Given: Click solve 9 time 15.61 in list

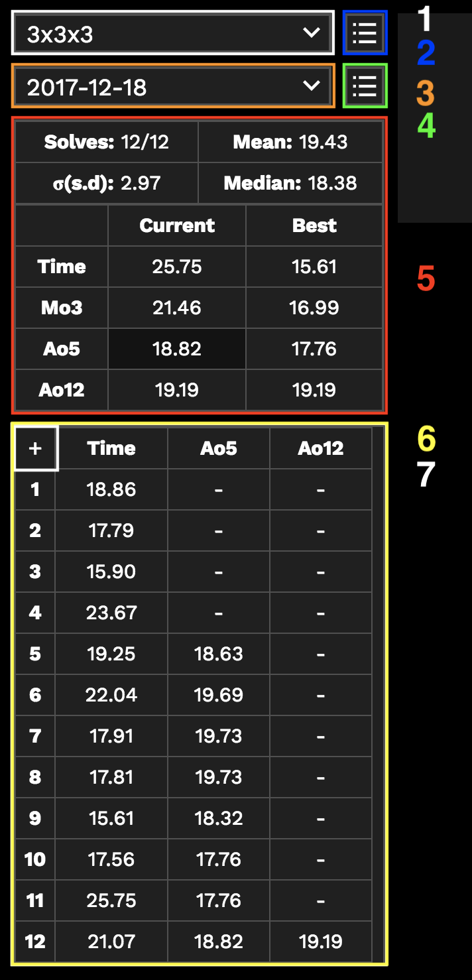Looking at the screenshot, I should click(111, 818).
